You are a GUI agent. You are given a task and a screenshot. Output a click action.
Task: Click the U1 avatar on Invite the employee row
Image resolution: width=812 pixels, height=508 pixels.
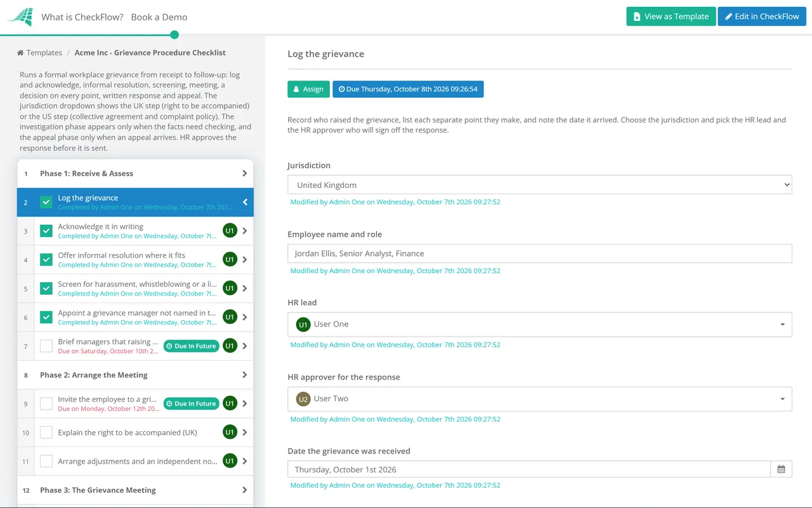pos(230,403)
